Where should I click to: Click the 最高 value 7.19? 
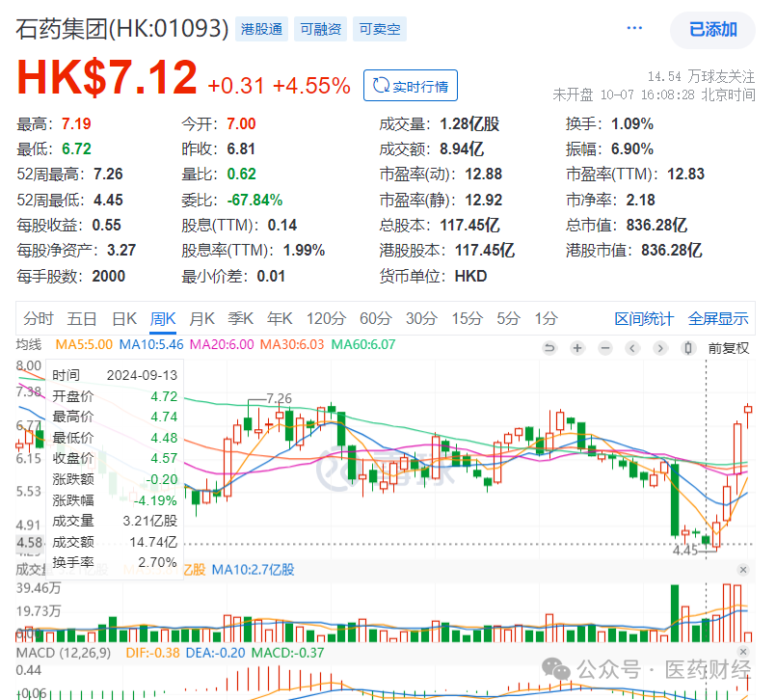click(76, 123)
